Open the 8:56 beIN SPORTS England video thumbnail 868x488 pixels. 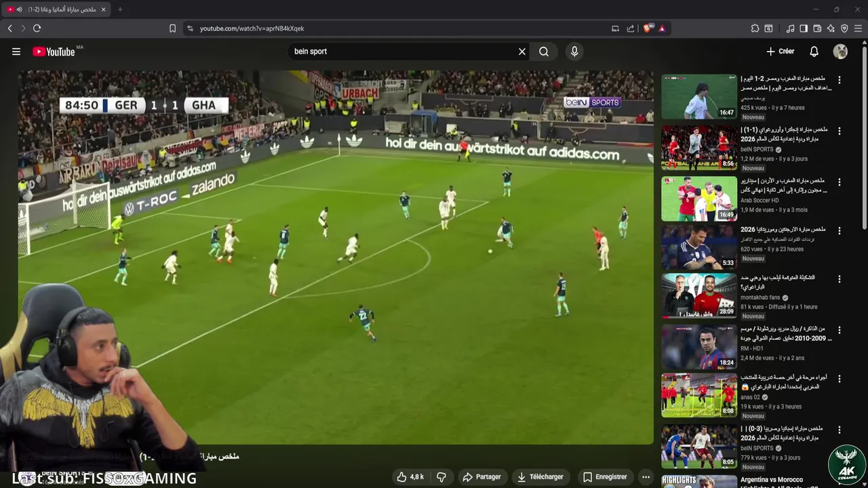(x=699, y=148)
